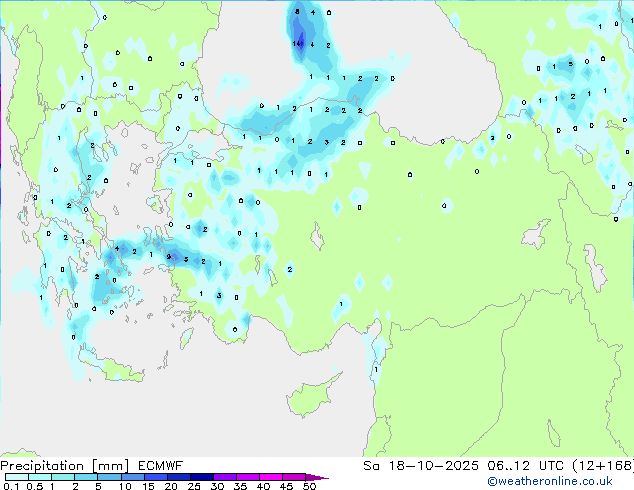Viewport: 634px width, 490px height.
Task: Select the 25–30 mm dark blue legend box
Action: [201, 477]
